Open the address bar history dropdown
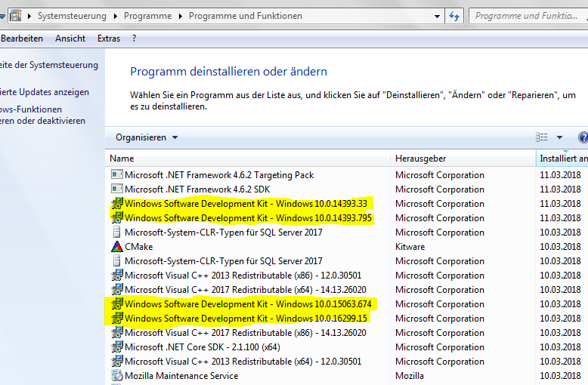Viewport: 588px width, 385px height. pyautogui.click(x=437, y=16)
